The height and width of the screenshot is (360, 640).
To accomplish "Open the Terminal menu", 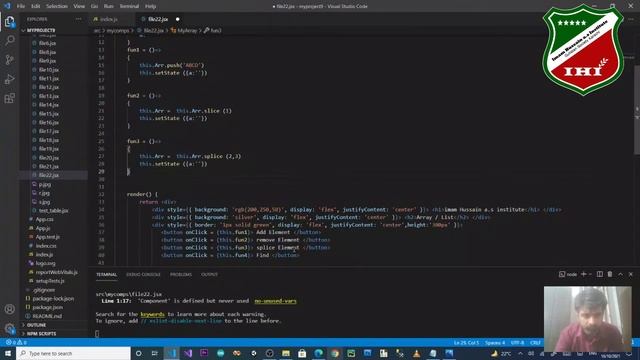I will pos(129,6).
